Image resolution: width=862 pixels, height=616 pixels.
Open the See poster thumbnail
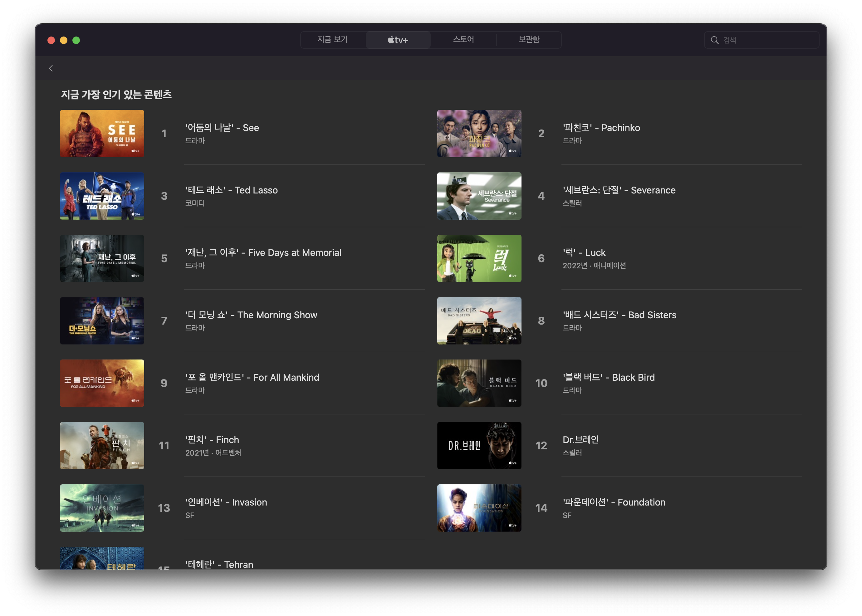(102, 134)
